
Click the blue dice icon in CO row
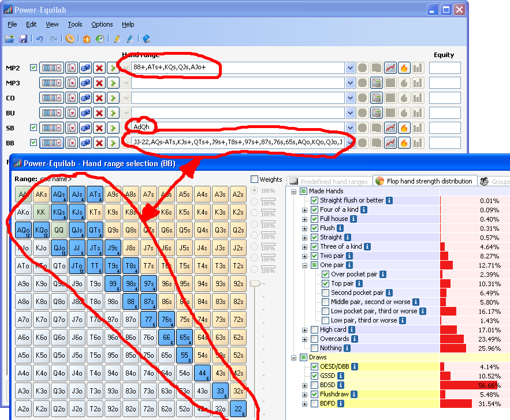pyautogui.click(x=85, y=98)
